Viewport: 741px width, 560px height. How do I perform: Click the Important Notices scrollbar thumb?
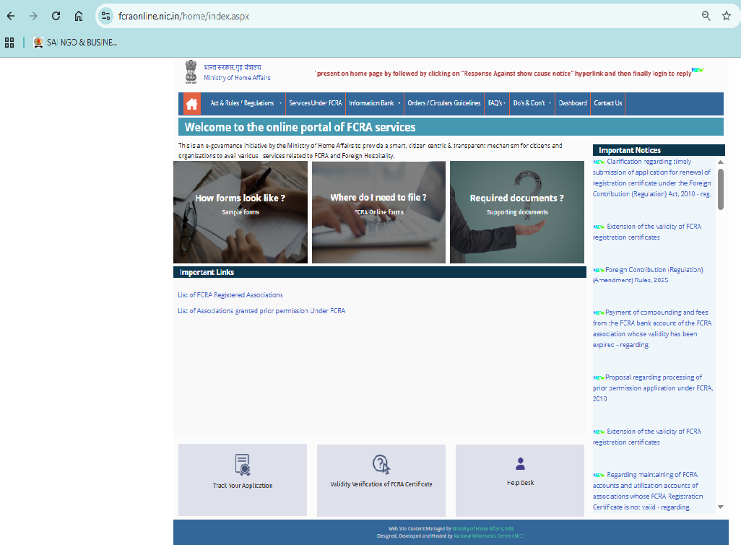[721, 189]
